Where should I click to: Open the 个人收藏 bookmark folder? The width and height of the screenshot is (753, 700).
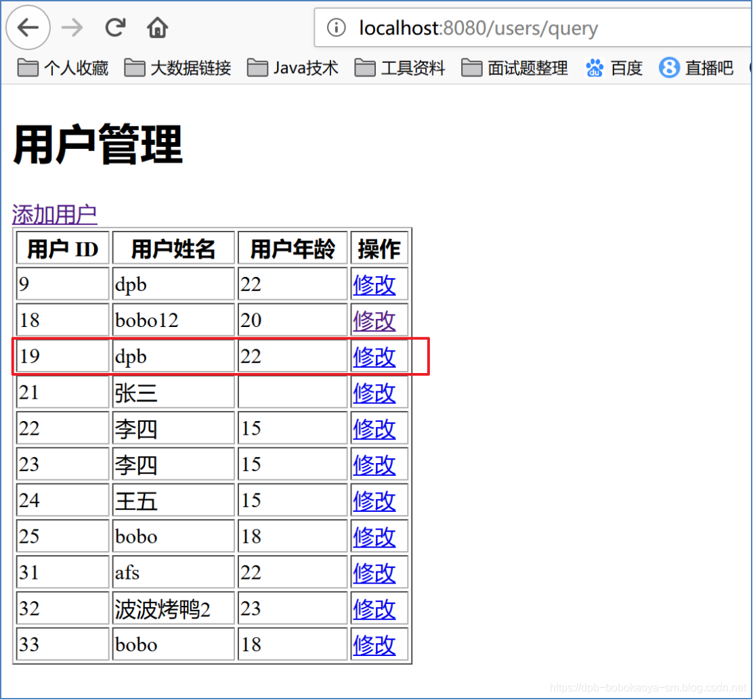pos(63,68)
